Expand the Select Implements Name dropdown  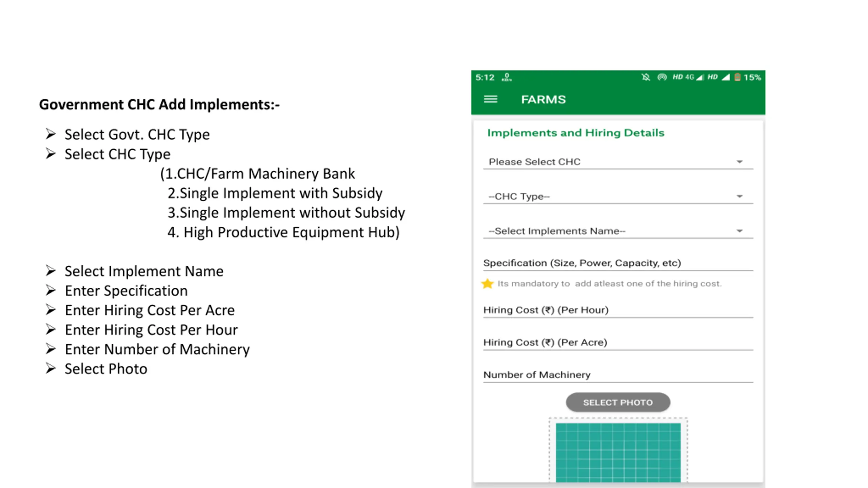[x=618, y=231]
